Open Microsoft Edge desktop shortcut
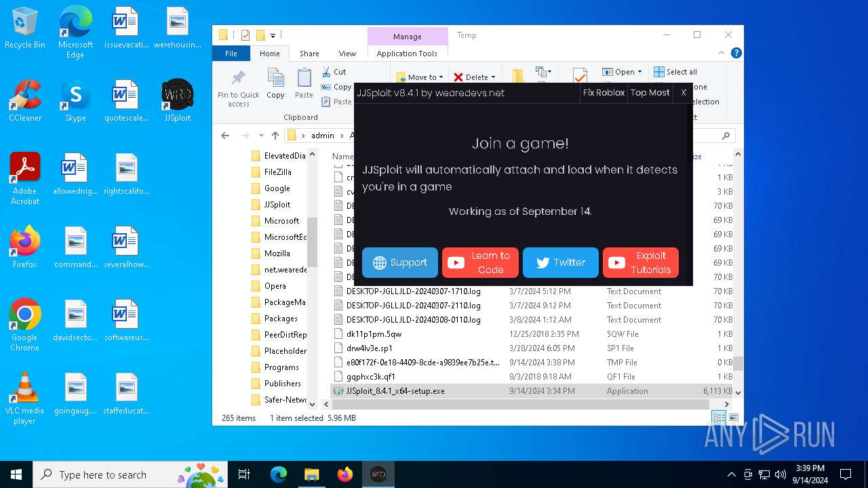 tap(75, 33)
